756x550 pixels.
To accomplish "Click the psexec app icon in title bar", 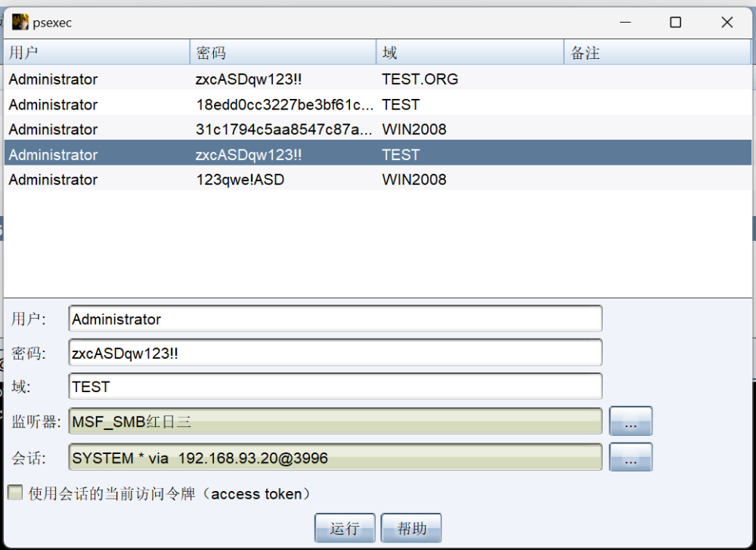I will 20,22.
